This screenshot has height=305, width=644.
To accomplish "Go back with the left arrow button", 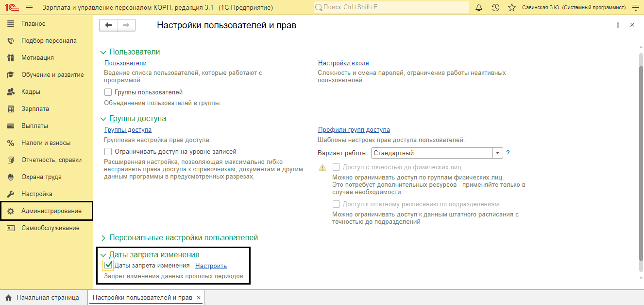I will (108, 25).
